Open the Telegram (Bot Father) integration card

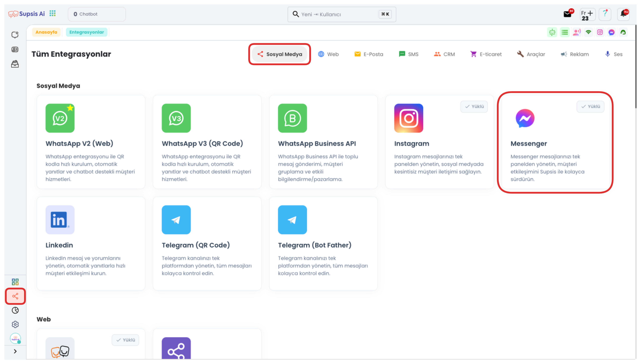(323, 244)
